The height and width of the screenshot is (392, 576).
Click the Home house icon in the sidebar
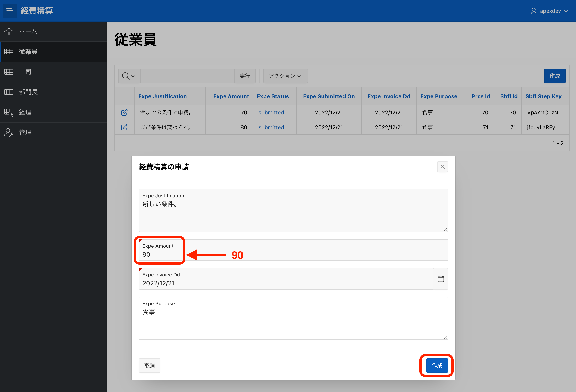pos(9,31)
